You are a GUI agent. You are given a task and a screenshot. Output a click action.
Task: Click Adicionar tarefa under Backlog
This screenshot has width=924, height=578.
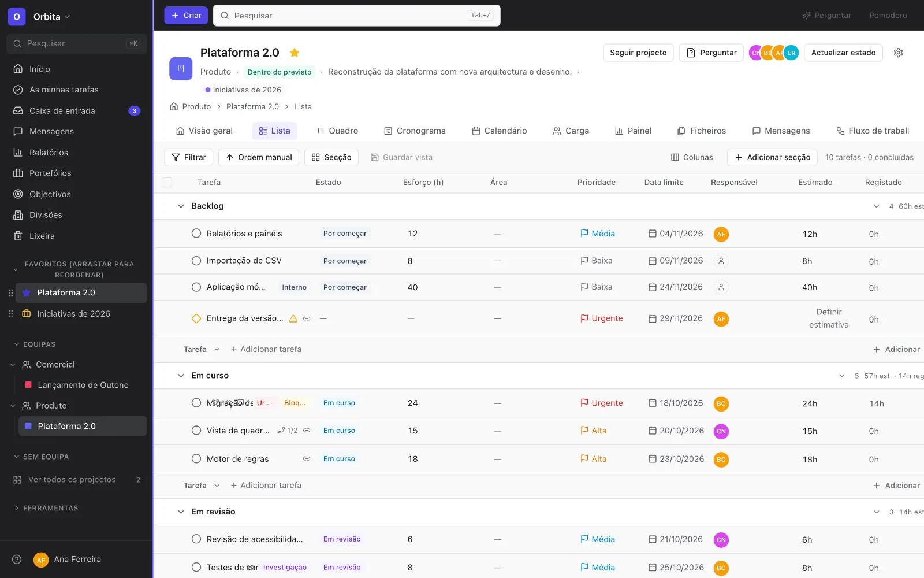click(x=266, y=349)
